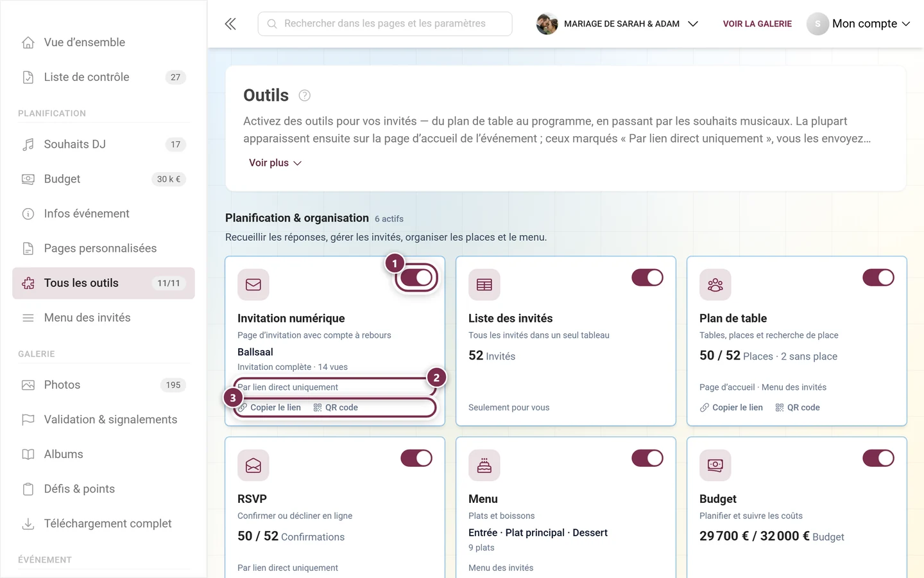Screen dimensions: 924x578
Task: Disable the Invitation numérique toggle
Action: coord(416,277)
